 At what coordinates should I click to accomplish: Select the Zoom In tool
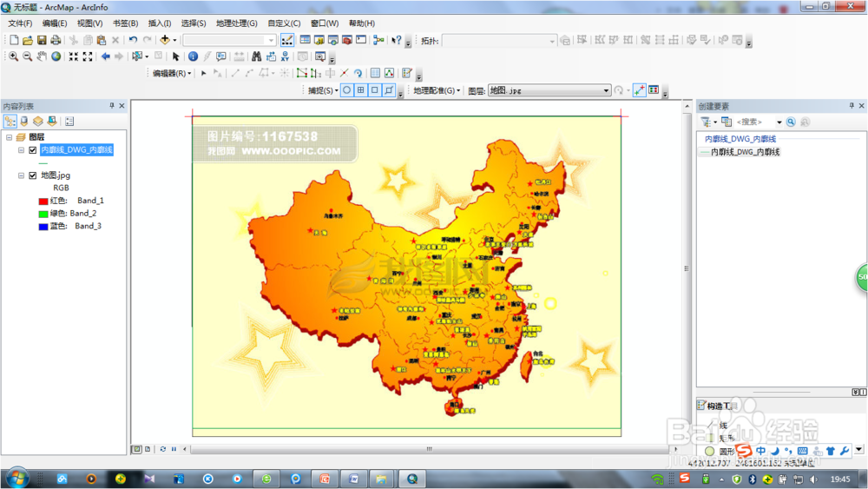click(x=13, y=56)
